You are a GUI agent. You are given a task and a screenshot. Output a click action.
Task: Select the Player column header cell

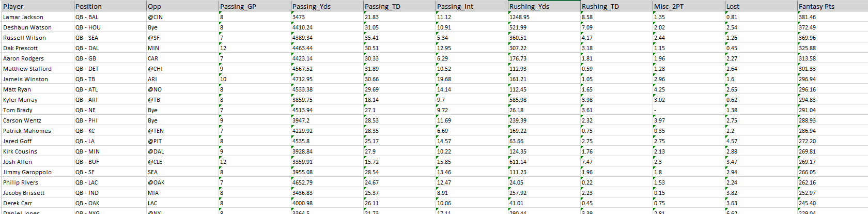point(37,6)
